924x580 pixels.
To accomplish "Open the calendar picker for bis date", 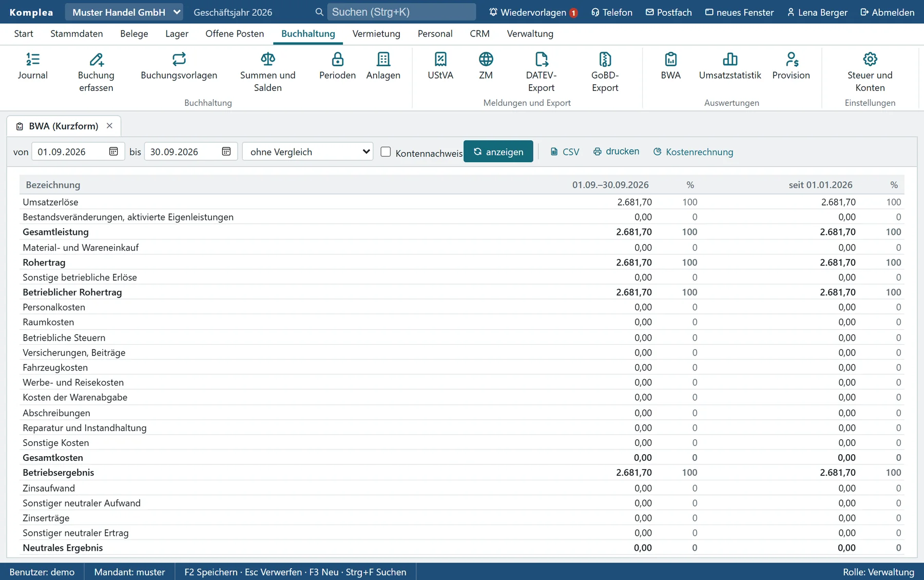I will tap(226, 152).
